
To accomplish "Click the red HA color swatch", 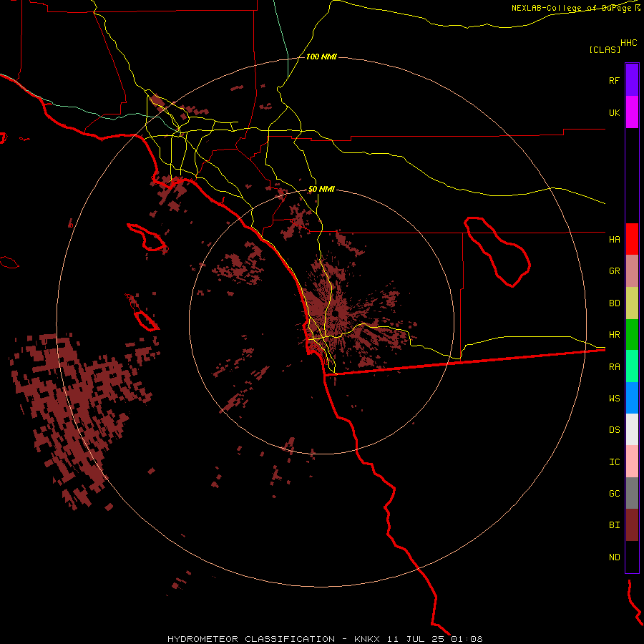I will 632,239.
